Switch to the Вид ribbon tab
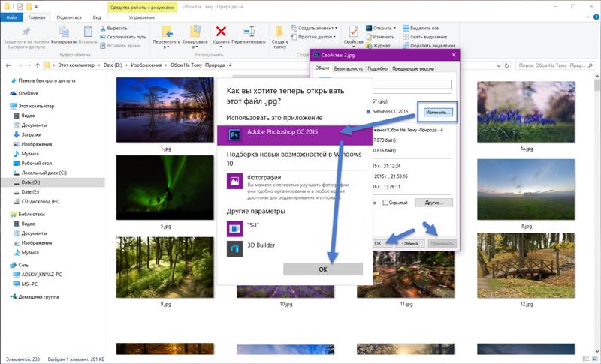The image size is (601, 364). [x=97, y=17]
